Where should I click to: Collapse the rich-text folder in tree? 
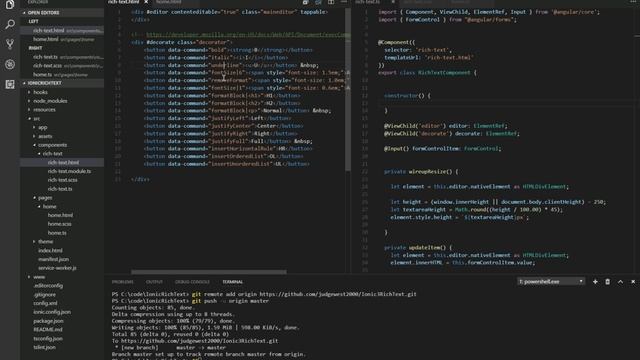pyautogui.click(x=53, y=154)
